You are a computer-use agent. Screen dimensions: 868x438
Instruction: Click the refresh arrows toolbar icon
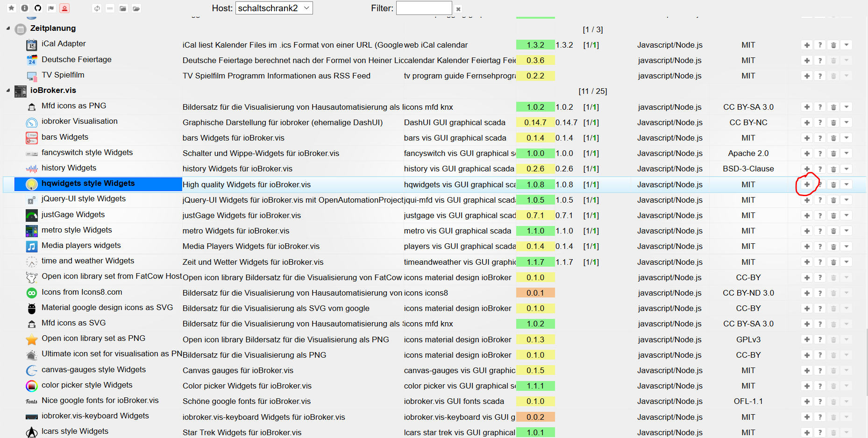(x=97, y=8)
